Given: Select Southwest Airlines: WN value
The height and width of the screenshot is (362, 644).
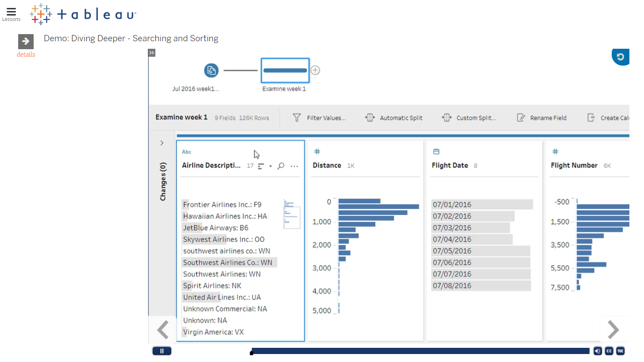Looking at the screenshot, I should click(x=222, y=274).
